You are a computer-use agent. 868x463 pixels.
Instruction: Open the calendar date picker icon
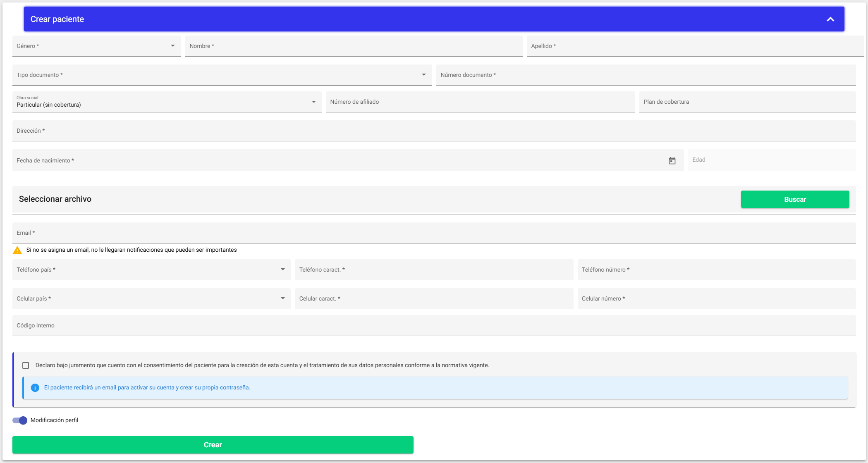tap(672, 161)
